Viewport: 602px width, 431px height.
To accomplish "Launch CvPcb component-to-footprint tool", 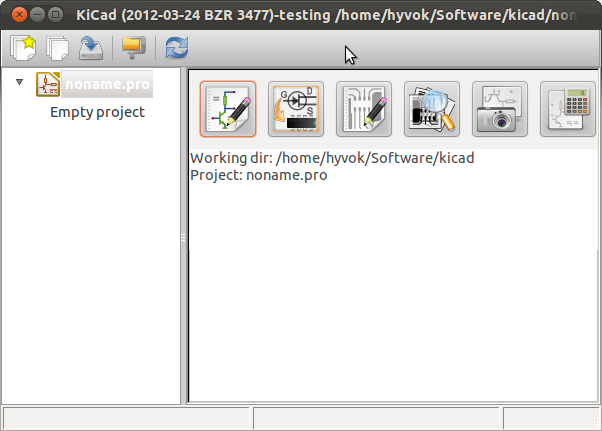I will (296, 109).
